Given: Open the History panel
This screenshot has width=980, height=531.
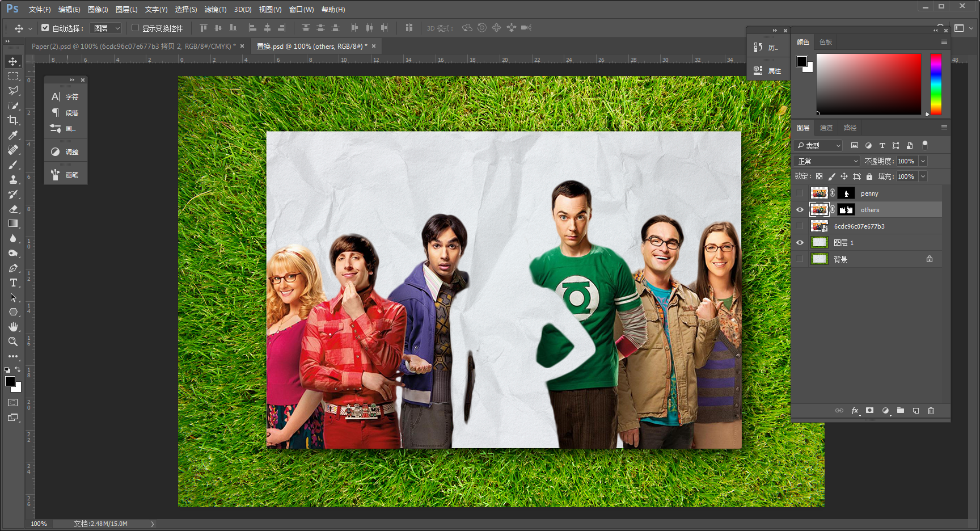Looking at the screenshot, I should pos(768,48).
